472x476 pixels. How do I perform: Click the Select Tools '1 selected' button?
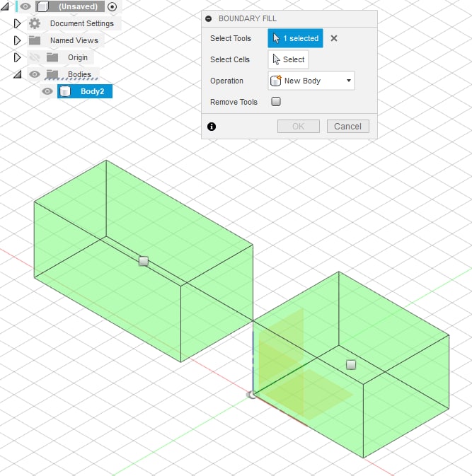[x=295, y=38]
